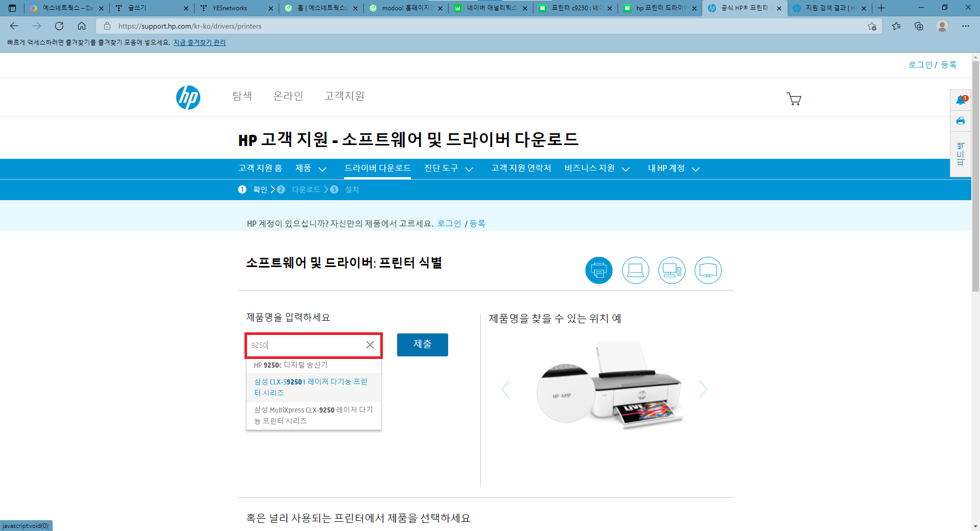This screenshot has height=531, width=980.
Task: Select the printer product type icon
Action: tap(599, 270)
